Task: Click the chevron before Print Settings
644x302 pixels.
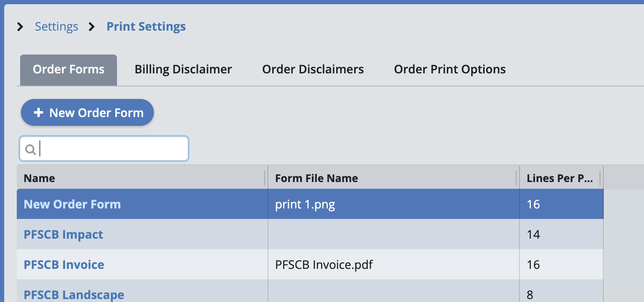Action: [x=92, y=27]
